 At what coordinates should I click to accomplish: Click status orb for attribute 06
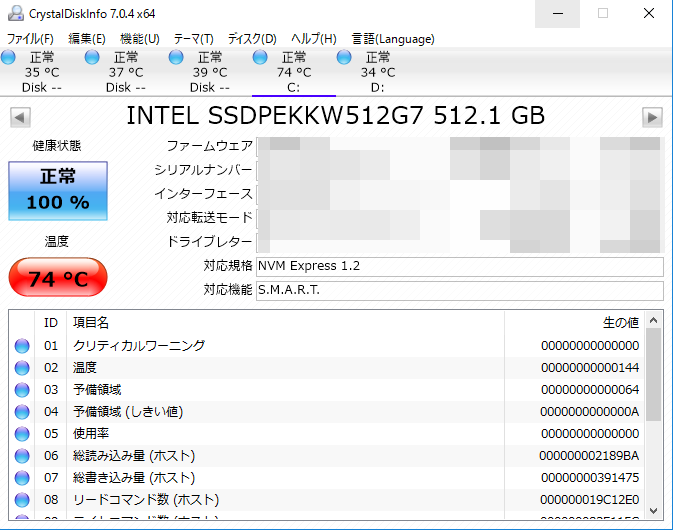tap(22, 456)
